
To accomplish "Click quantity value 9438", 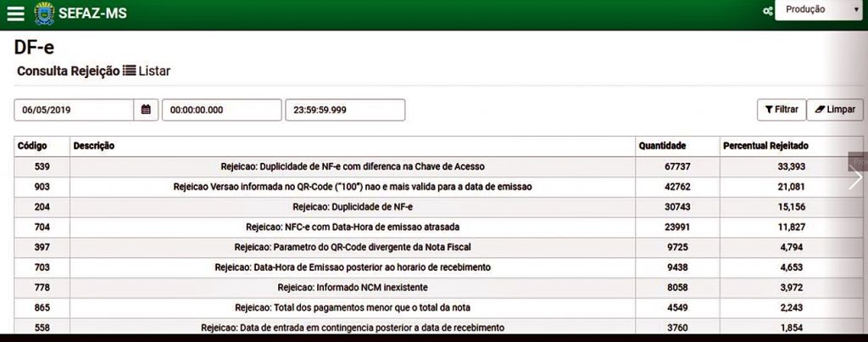I will [x=677, y=267].
